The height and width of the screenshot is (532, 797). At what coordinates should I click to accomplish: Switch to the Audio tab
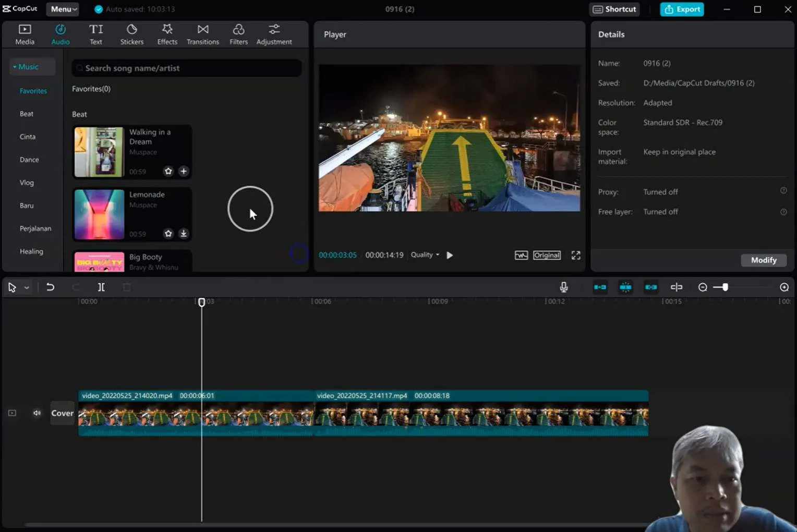click(x=61, y=34)
